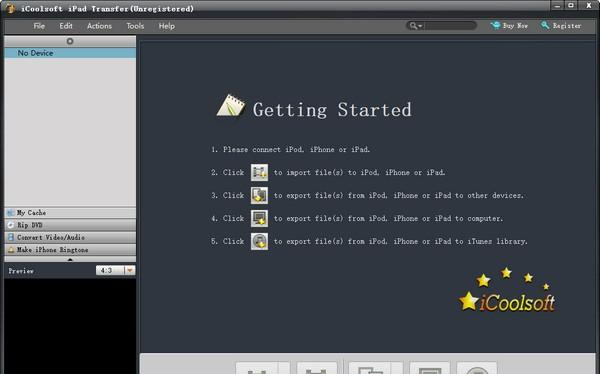Close the iPad Transfer window
Screen dimensions: 600x374
pyautogui.click(x=589, y=5)
